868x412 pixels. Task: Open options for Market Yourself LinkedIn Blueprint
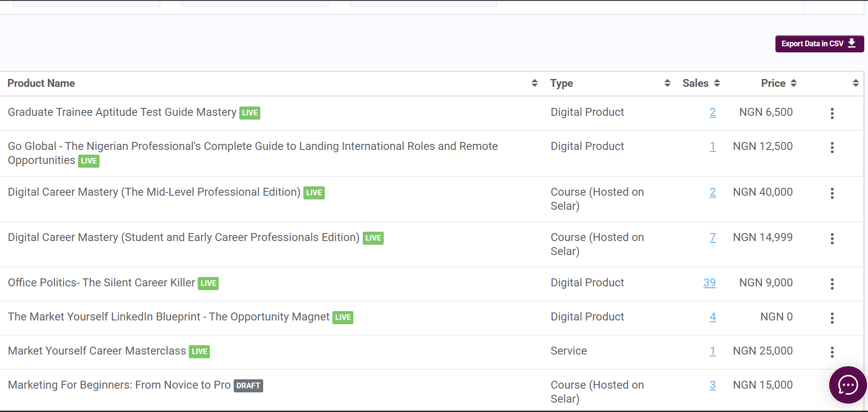pos(832,318)
